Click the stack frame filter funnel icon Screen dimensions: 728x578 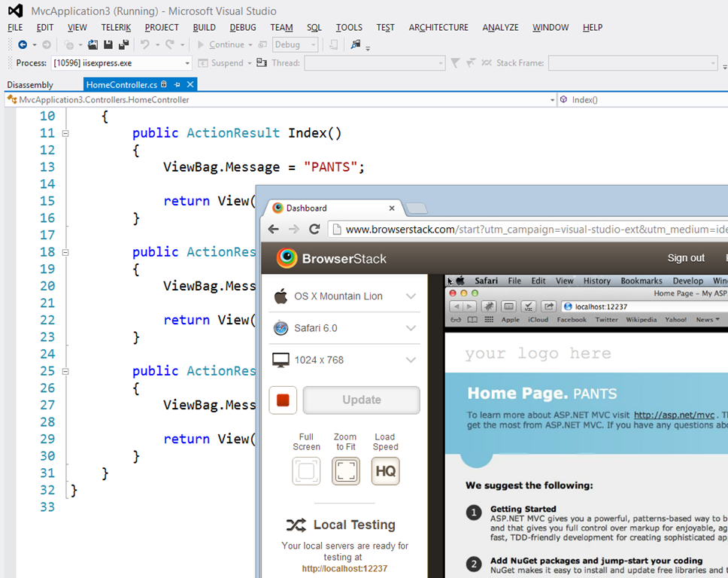click(x=455, y=62)
